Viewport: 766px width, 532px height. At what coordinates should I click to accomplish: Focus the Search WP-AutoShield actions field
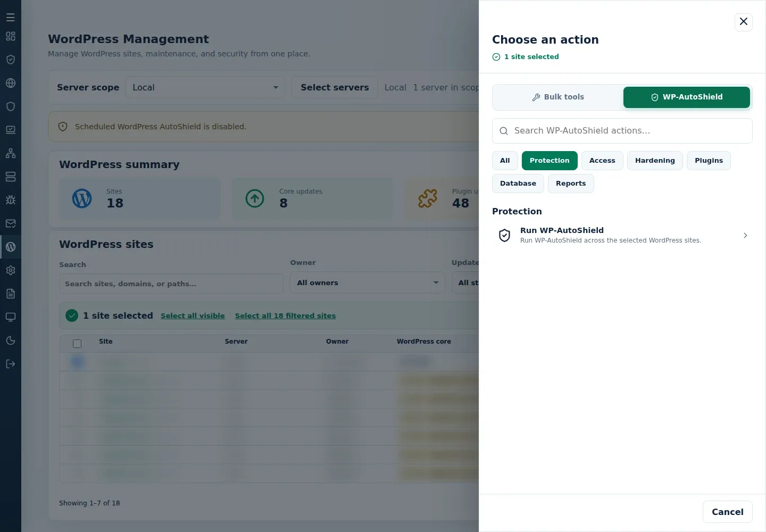(622, 131)
